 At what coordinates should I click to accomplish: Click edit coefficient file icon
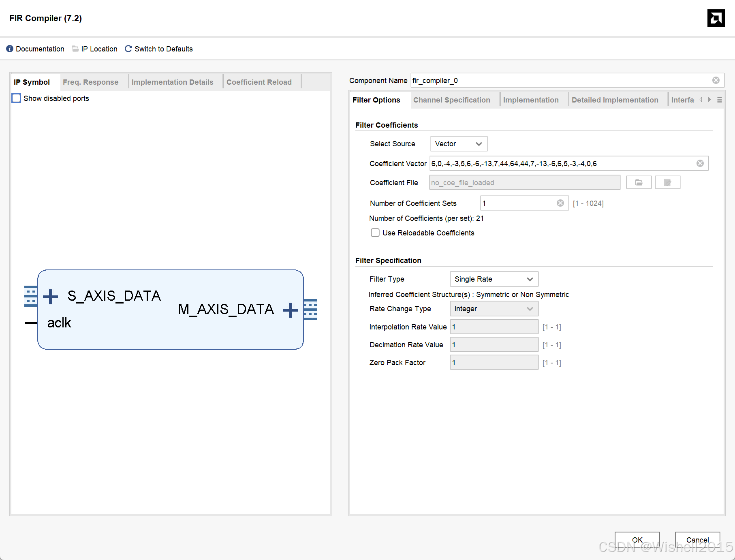coord(668,183)
